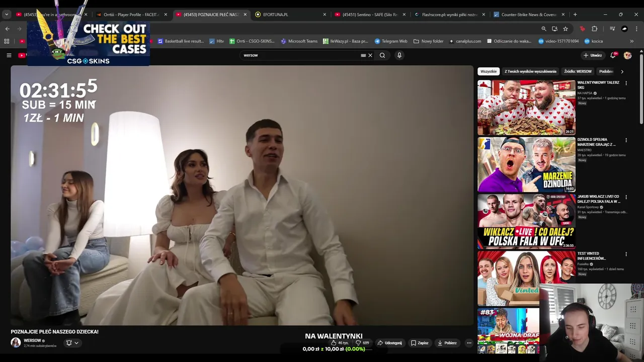644x362 pixels.
Task: Open YouTube notifications bell
Action: 613,55
